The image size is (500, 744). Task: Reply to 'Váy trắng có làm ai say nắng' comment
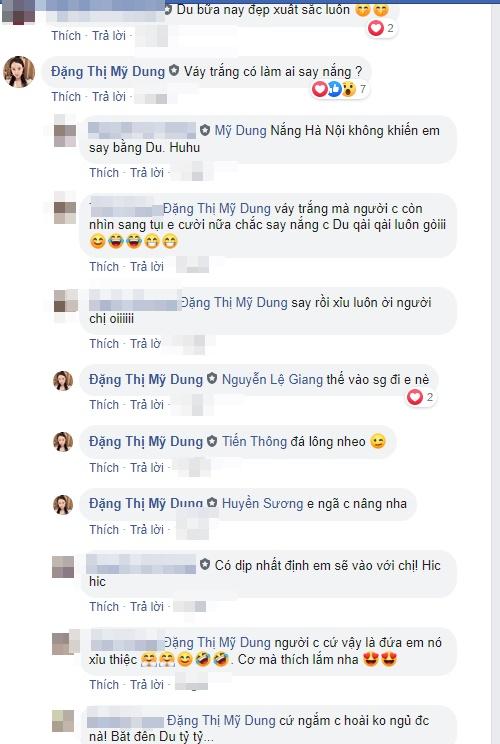tap(109, 97)
